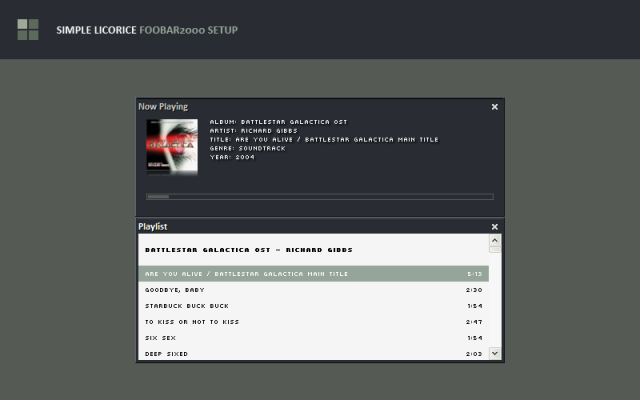
Task: Close the Now Playing panel
Action: coord(495,107)
